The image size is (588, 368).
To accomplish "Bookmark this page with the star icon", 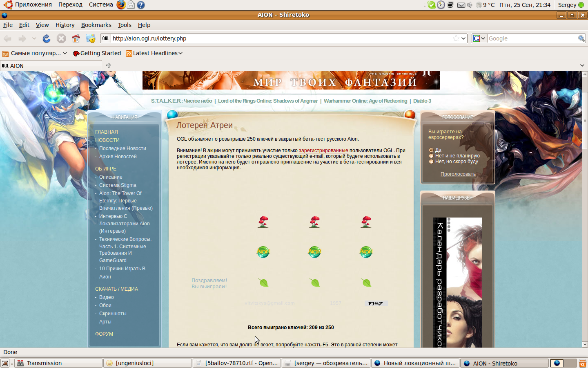I will (456, 38).
